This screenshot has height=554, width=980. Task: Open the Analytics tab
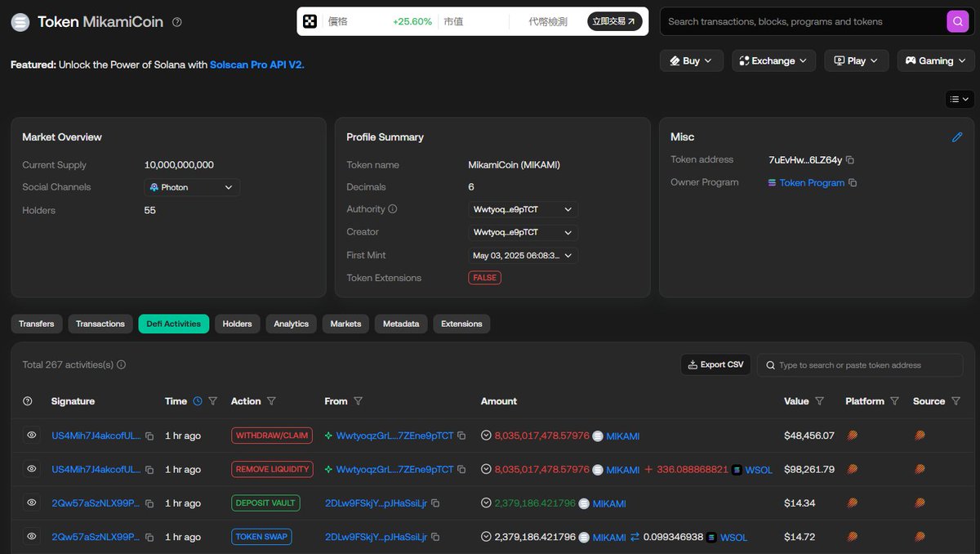(292, 324)
